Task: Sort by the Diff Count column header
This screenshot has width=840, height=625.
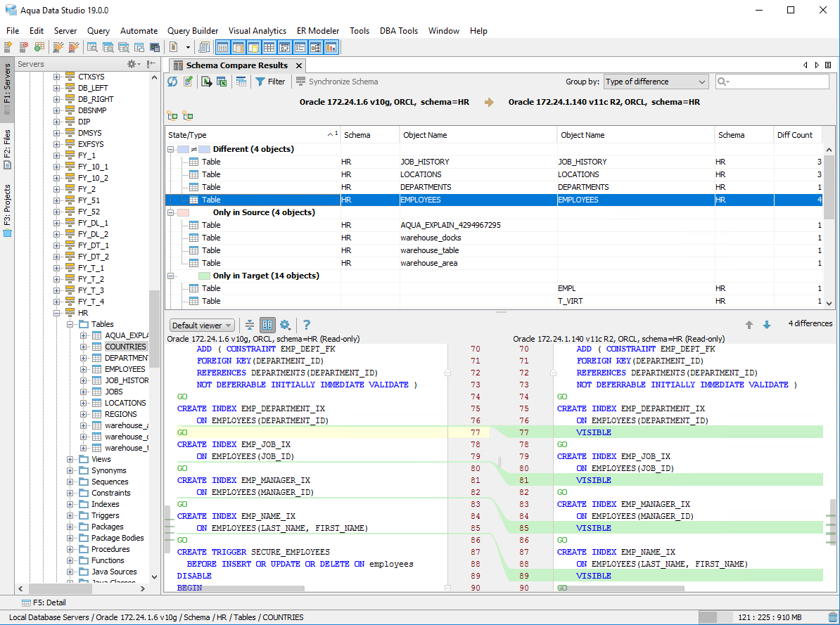Action: [x=797, y=135]
